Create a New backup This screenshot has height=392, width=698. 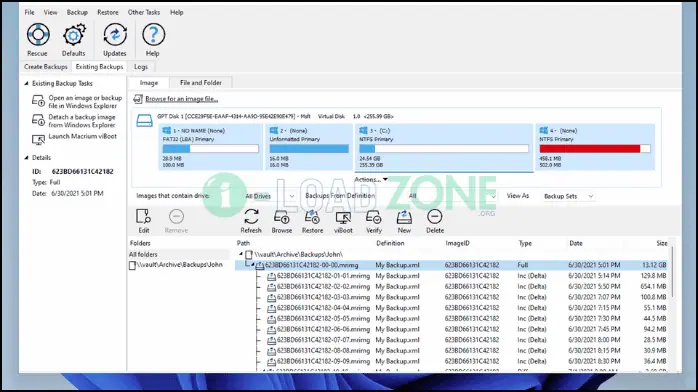click(404, 221)
